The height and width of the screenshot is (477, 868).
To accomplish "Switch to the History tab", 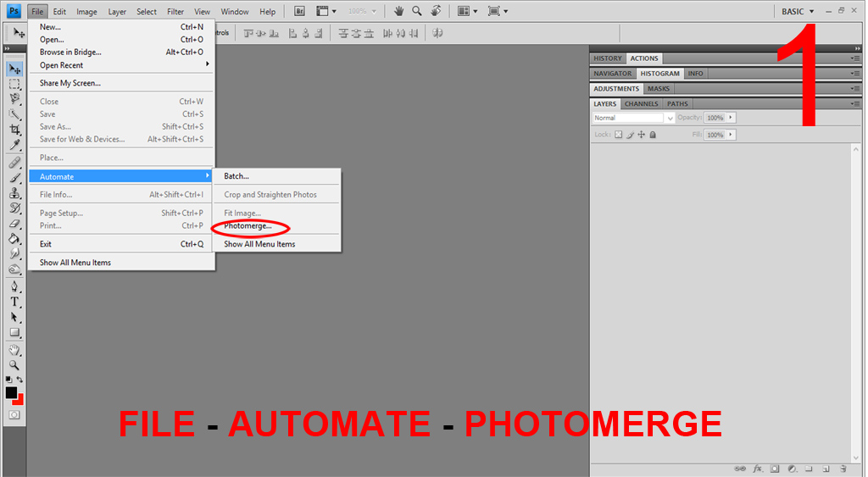I will (x=607, y=58).
